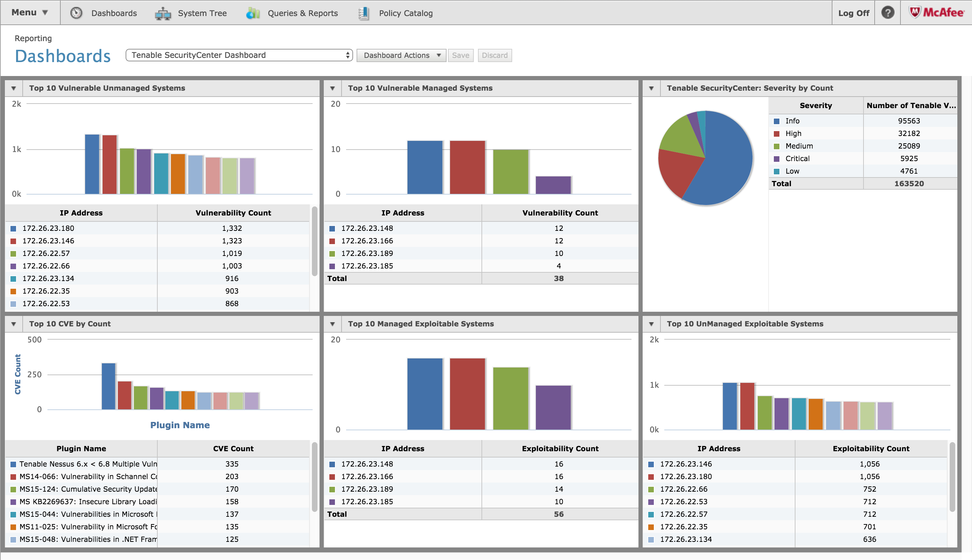Click the UnManaged Exploitable Systems table scrollbar
972x560 pixels.
tap(952, 477)
